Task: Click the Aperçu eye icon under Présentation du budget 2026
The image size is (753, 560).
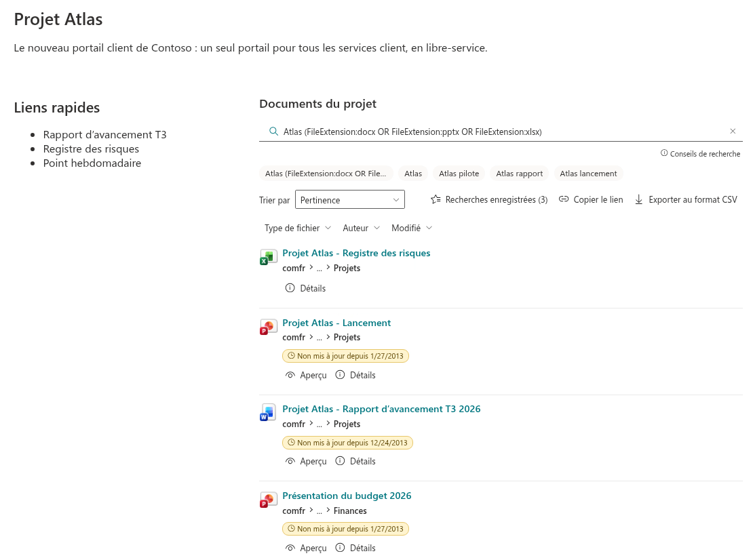Action: [x=290, y=548]
